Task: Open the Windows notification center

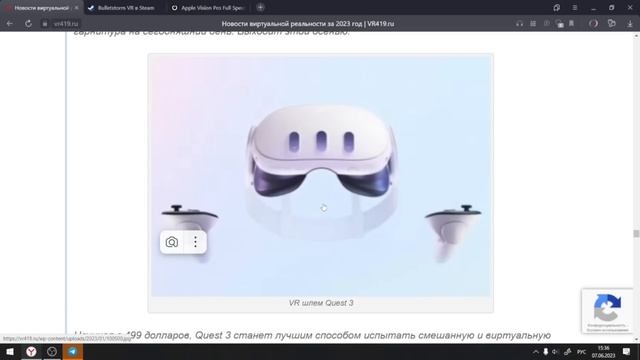Action: pos(627,351)
